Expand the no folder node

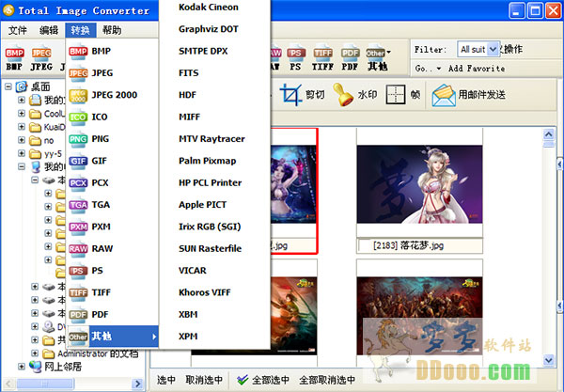click(22, 140)
